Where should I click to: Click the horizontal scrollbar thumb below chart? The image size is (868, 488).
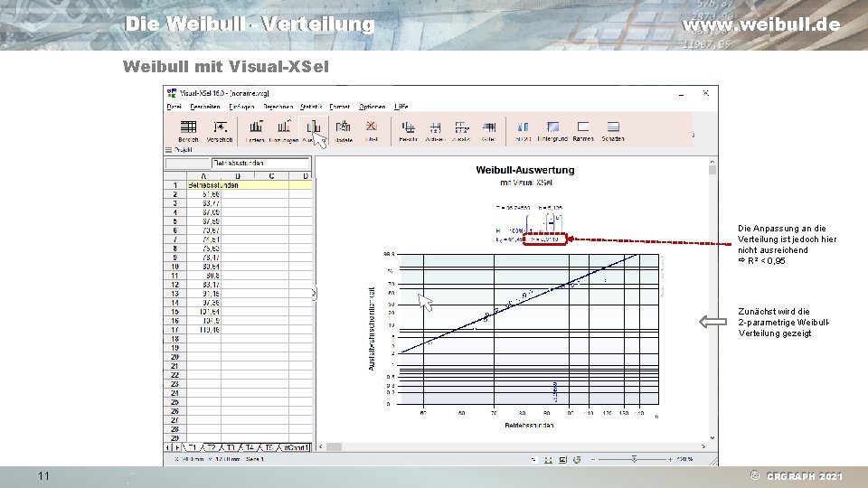[334, 446]
